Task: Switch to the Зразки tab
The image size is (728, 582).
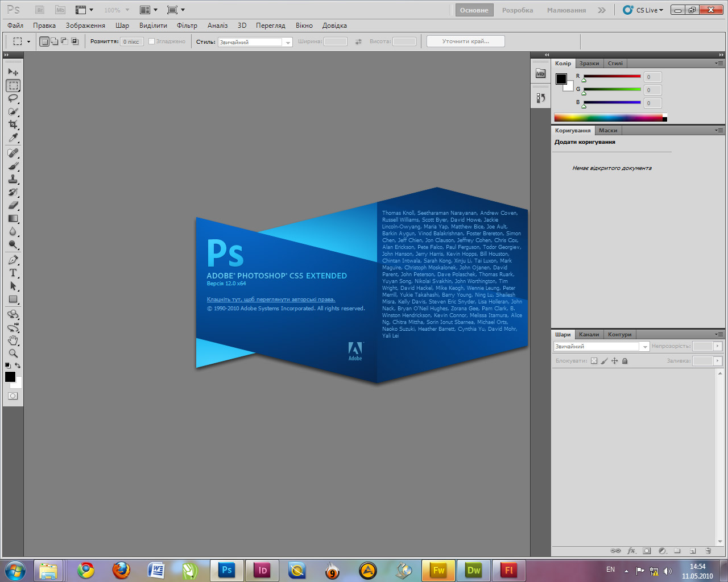Action: pos(589,63)
